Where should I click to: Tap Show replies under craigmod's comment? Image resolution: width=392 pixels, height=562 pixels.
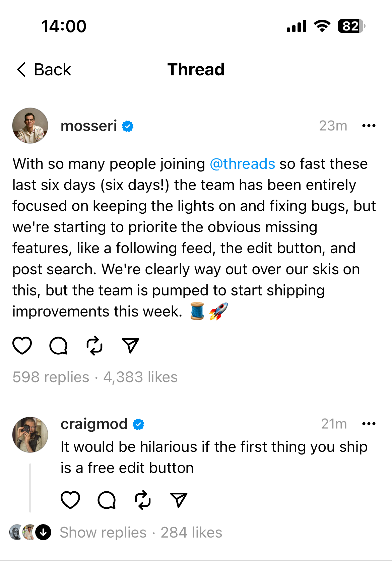point(103,533)
